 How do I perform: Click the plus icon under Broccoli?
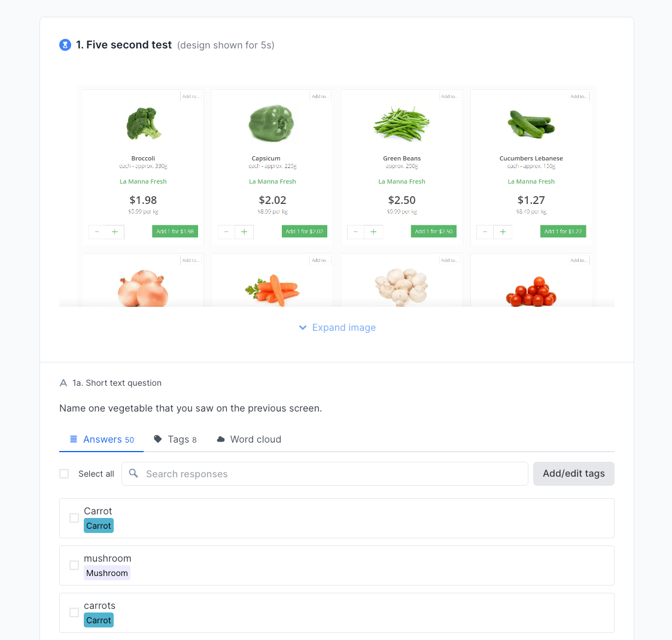pyautogui.click(x=115, y=231)
